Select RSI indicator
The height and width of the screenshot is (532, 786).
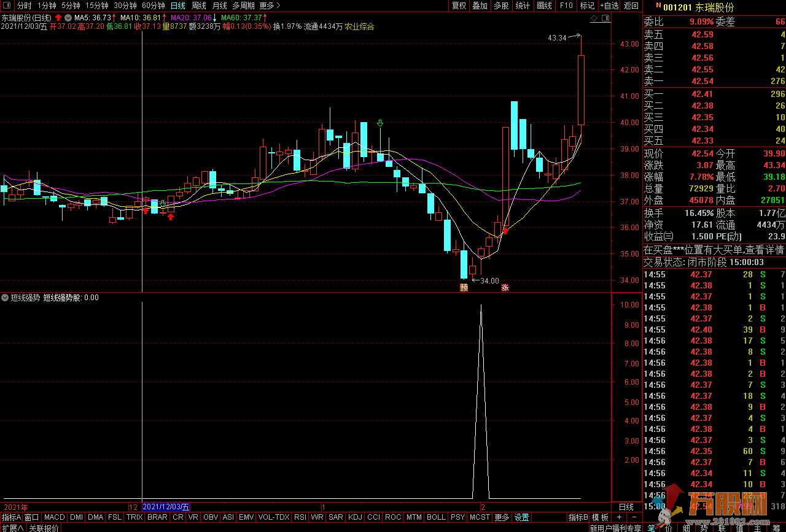(x=300, y=517)
